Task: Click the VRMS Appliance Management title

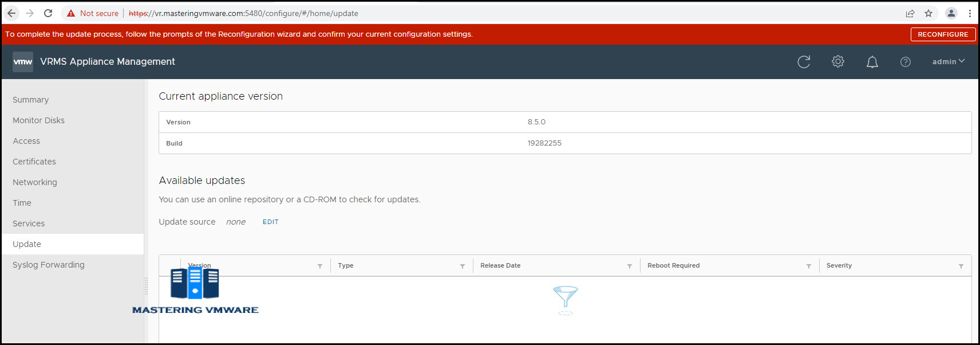Action: 108,61
